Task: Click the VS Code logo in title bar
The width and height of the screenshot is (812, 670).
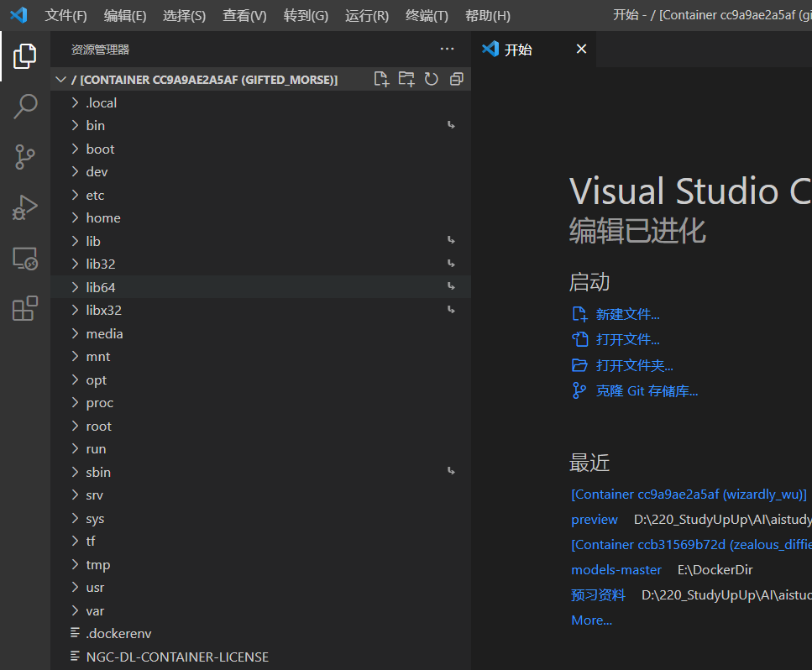Action: coord(19,15)
